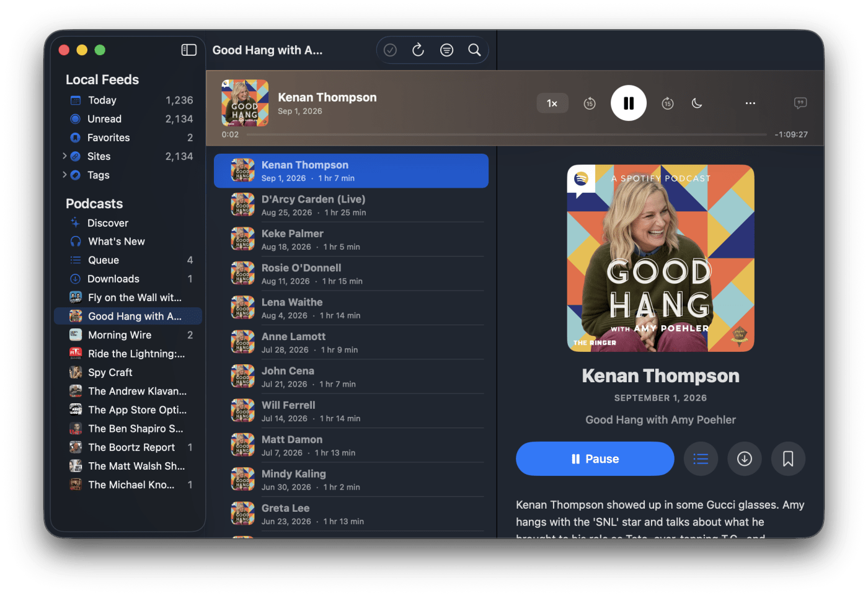Open the John Cena episode
The image size is (868, 596).
tap(351, 377)
